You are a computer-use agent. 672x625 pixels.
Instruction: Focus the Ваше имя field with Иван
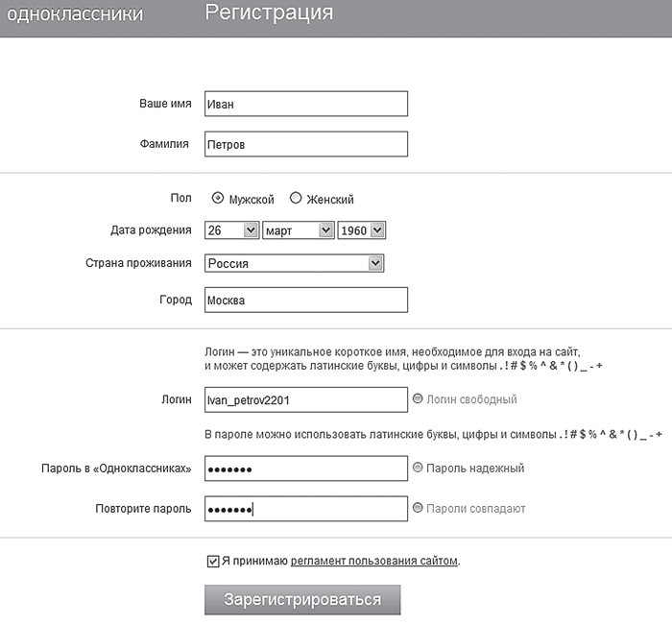point(306,104)
